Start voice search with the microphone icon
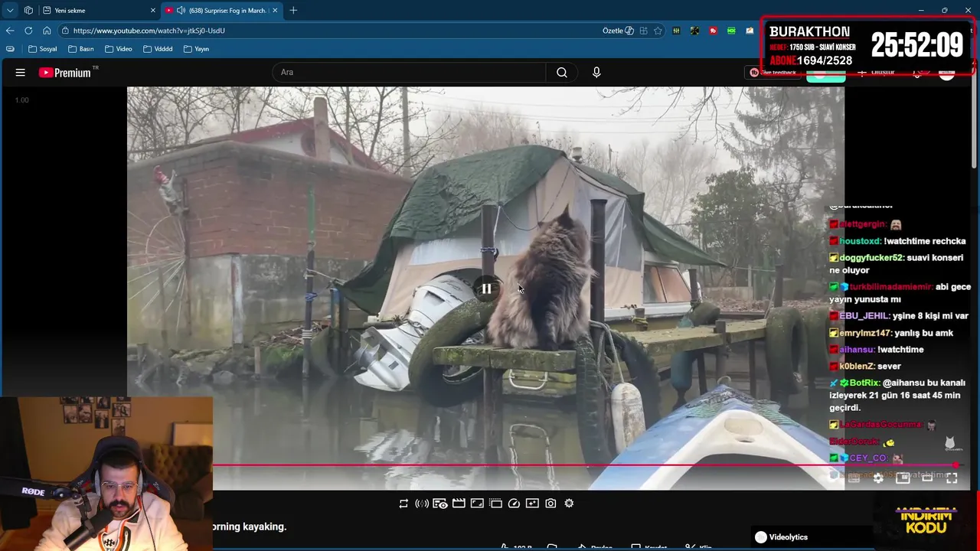 coord(596,73)
